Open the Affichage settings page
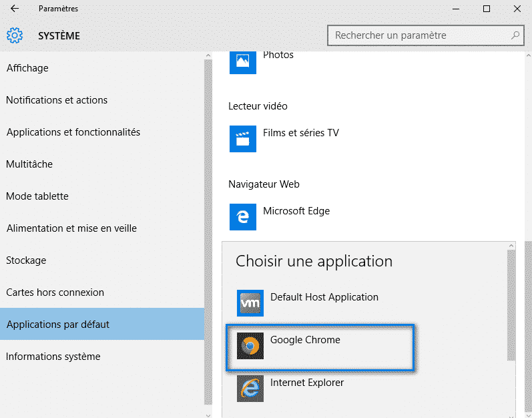This screenshot has width=532, height=418. click(x=27, y=68)
